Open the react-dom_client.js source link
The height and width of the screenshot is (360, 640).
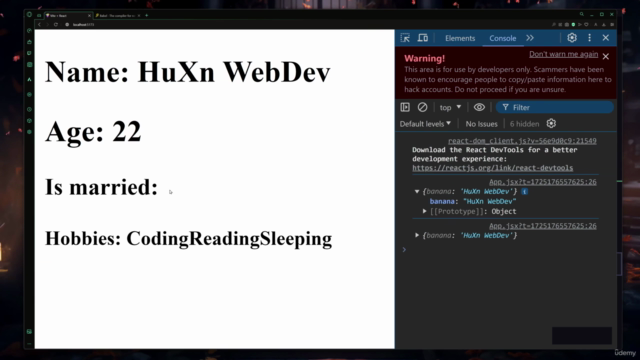522,141
